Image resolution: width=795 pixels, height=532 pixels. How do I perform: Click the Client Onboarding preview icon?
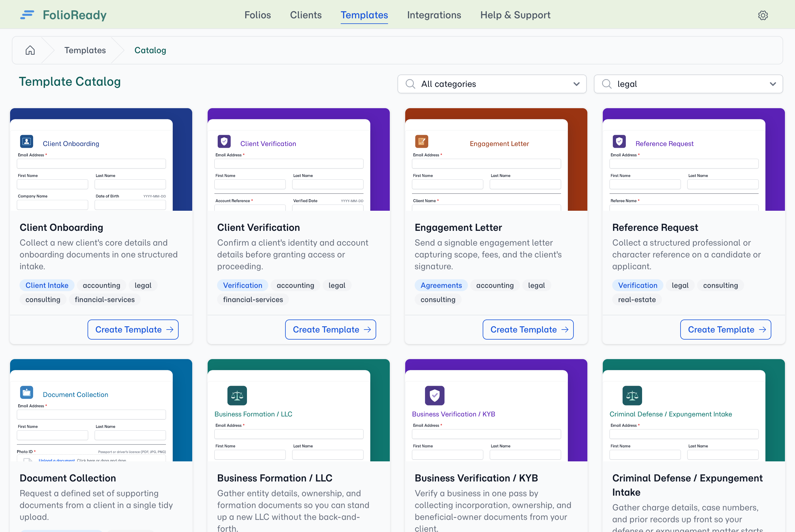[27, 142]
